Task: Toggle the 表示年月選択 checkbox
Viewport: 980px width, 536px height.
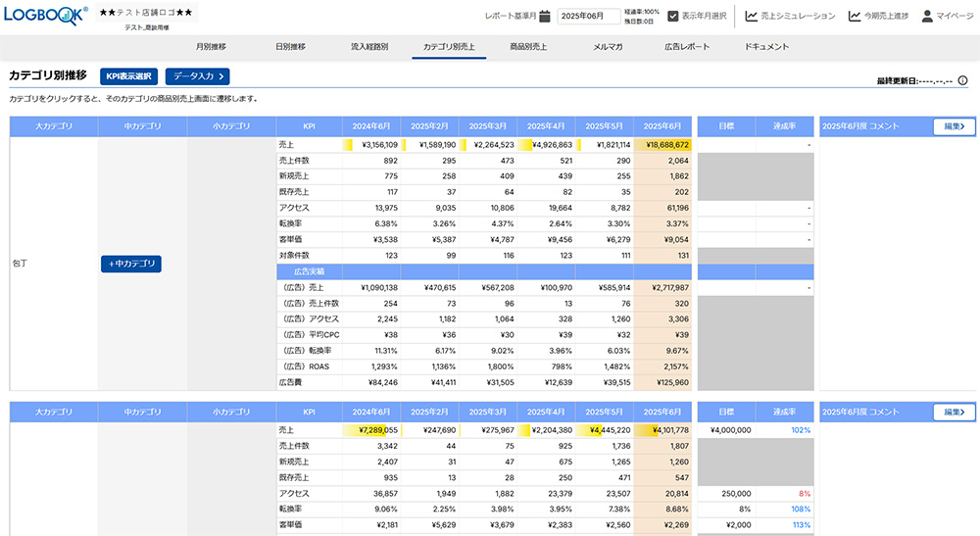Action: (x=673, y=16)
